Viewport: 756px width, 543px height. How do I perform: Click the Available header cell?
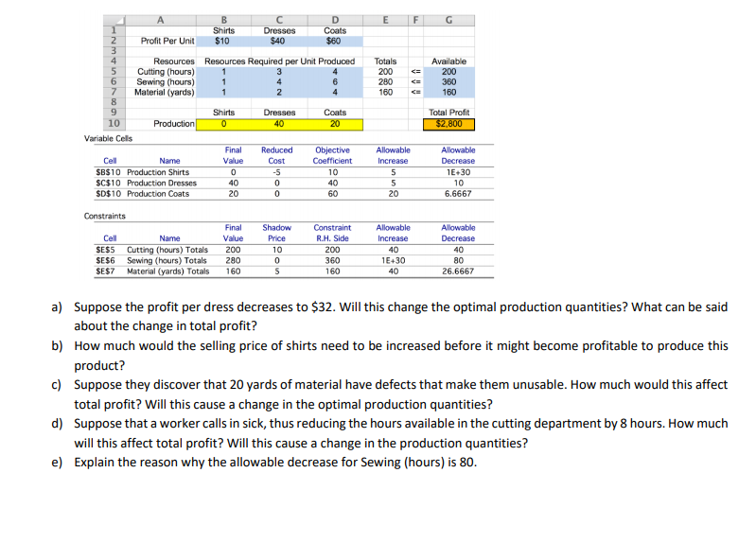tap(448, 61)
